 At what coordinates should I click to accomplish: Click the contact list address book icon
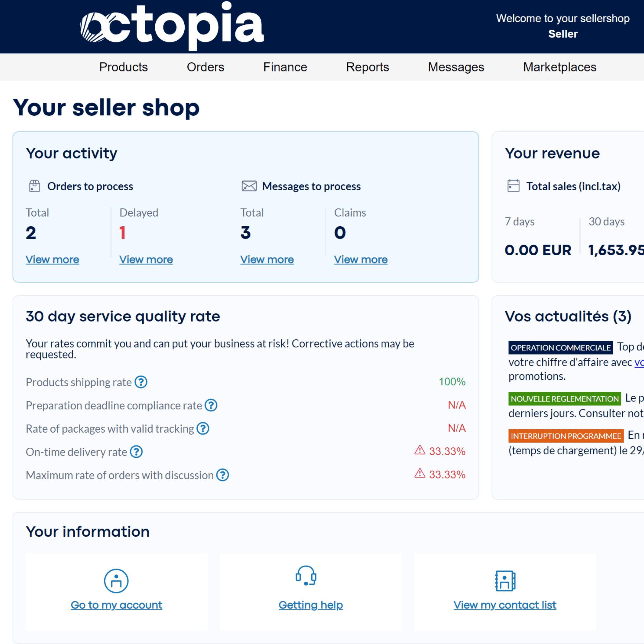tap(505, 581)
